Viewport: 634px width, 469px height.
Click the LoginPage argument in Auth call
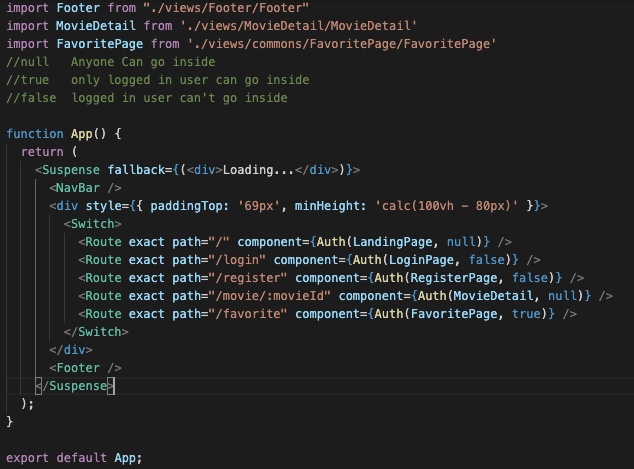pyautogui.click(x=421, y=260)
